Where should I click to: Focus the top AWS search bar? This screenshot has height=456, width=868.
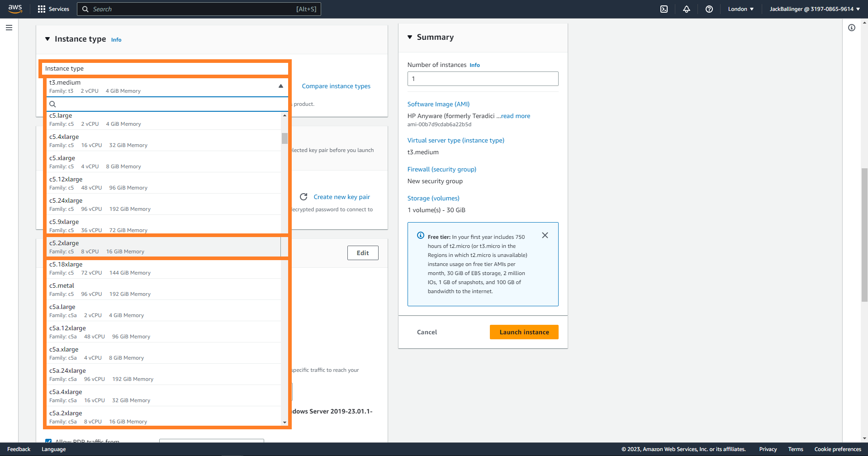tap(199, 9)
